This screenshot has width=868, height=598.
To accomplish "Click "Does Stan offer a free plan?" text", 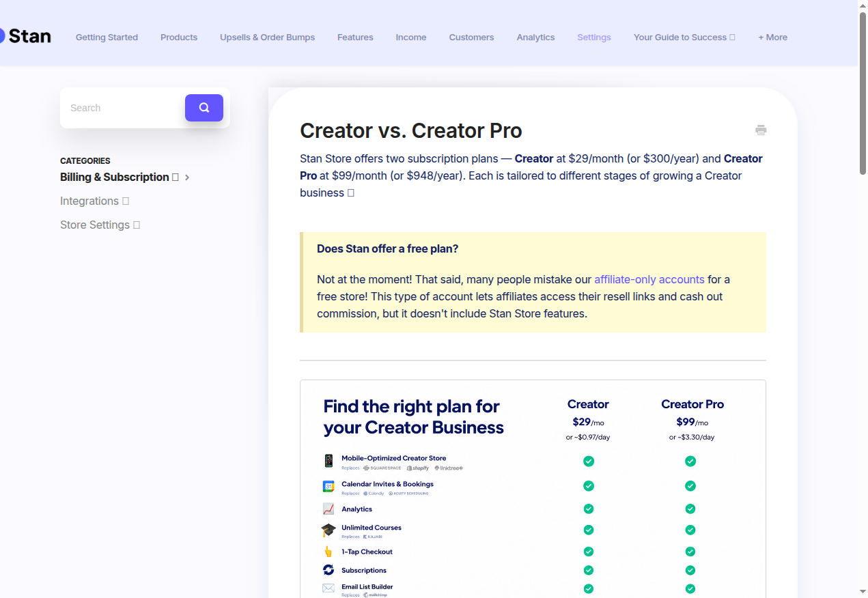I will pos(387,248).
